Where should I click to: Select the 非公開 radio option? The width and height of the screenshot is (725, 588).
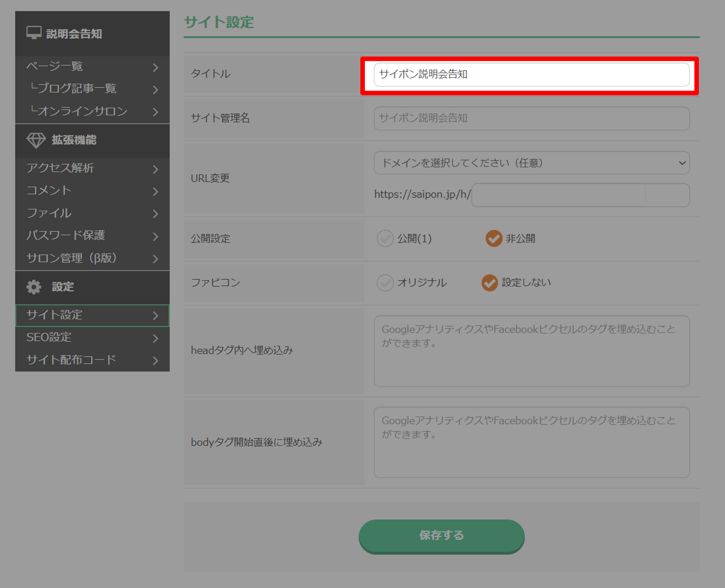click(x=494, y=239)
